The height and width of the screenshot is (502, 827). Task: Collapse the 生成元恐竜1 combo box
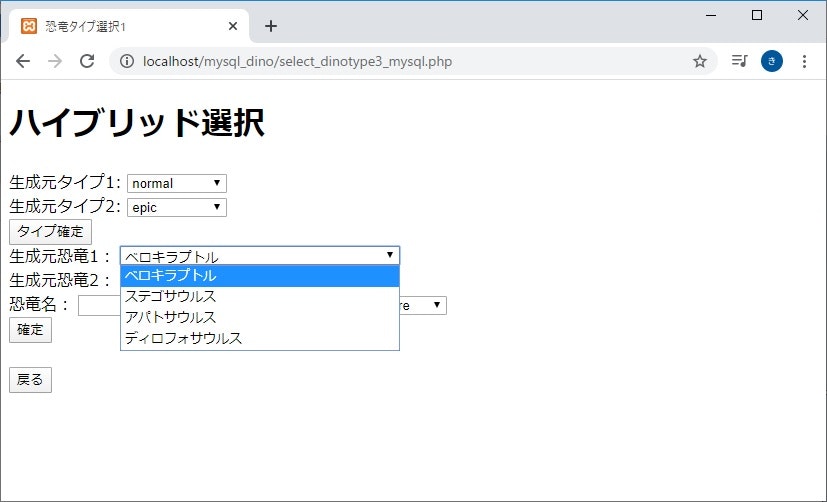pos(260,256)
